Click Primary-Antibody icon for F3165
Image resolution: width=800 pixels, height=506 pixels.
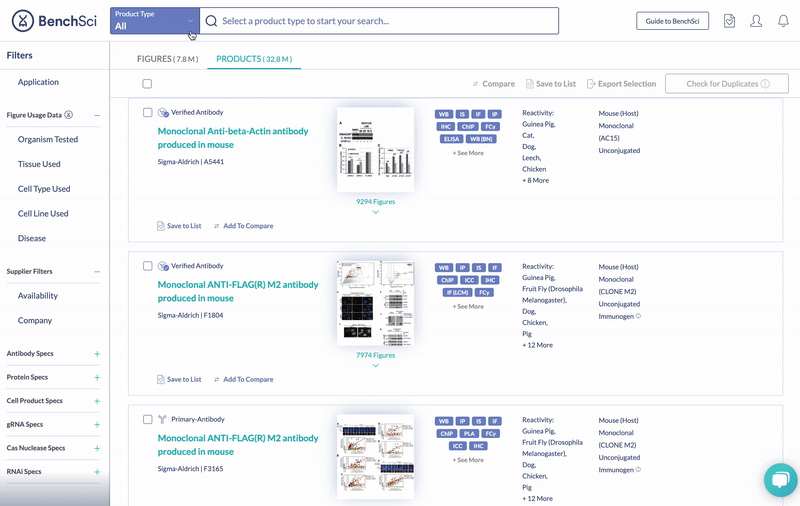pos(163,419)
